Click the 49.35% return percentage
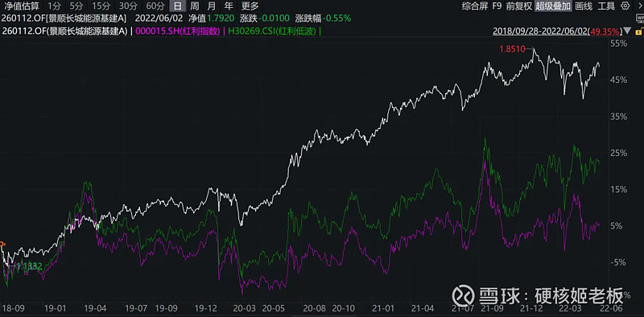 point(605,31)
